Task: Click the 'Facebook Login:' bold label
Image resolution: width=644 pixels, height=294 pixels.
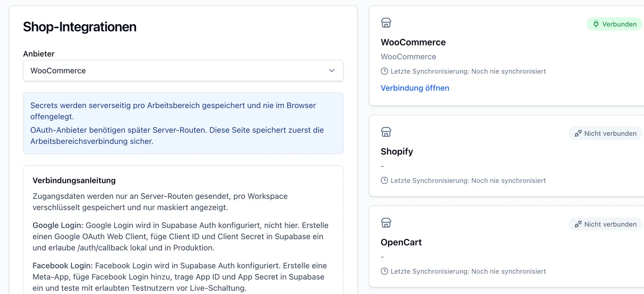Action: [63, 266]
